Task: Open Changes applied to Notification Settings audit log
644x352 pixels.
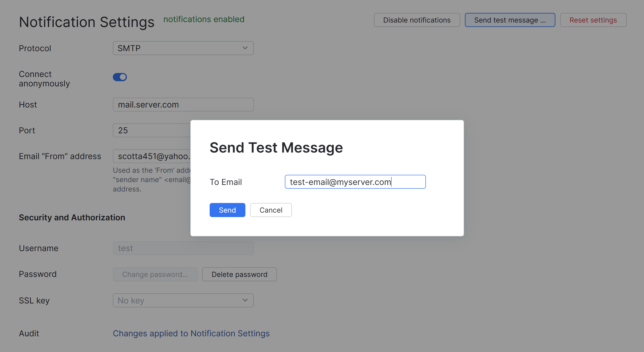Action: [x=191, y=333]
